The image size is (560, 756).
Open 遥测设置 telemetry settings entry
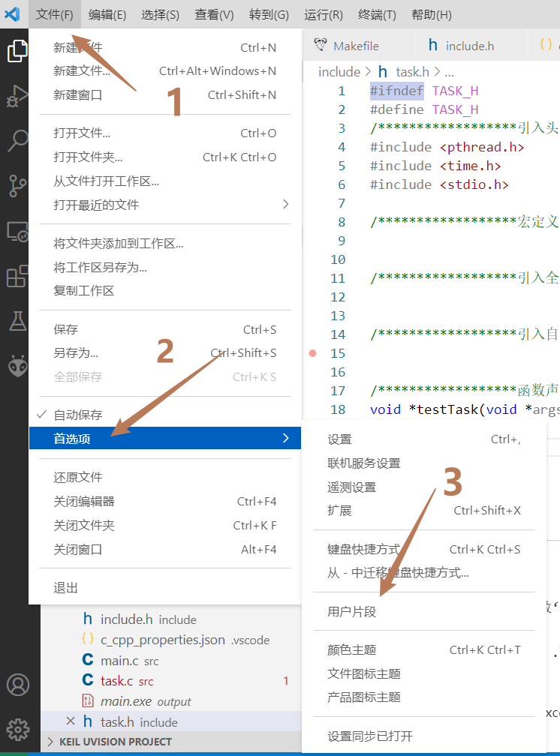click(424, 487)
